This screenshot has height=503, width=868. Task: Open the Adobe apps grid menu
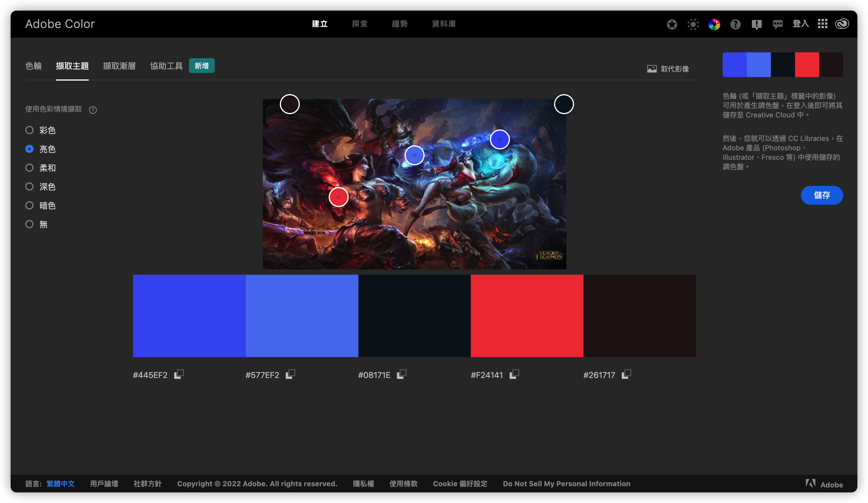click(822, 24)
